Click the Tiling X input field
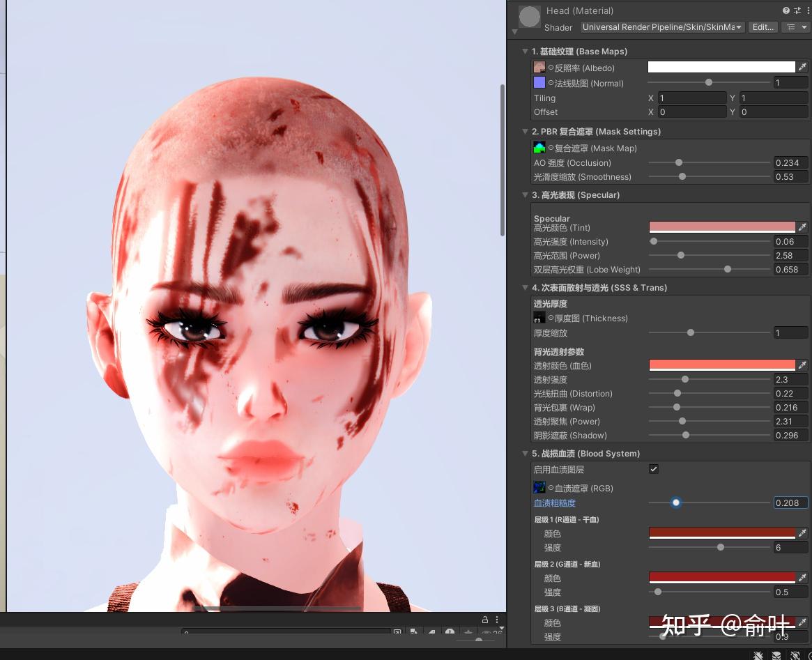812x660 pixels. (x=692, y=98)
